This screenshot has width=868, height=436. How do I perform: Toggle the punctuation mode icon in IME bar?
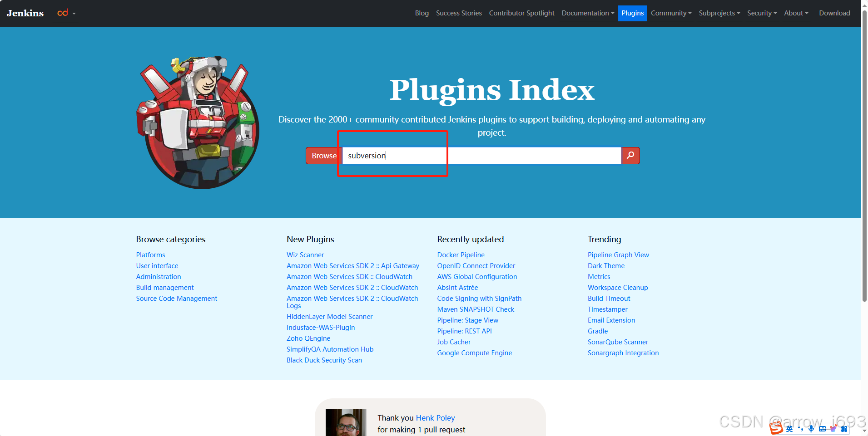pyautogui.click(x=800, y=429)
